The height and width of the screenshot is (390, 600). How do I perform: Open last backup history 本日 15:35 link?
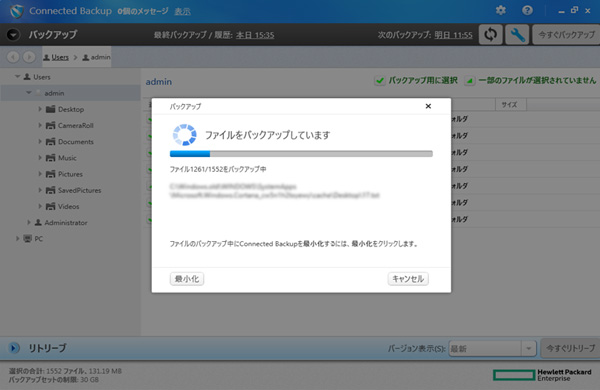point(255,35)
